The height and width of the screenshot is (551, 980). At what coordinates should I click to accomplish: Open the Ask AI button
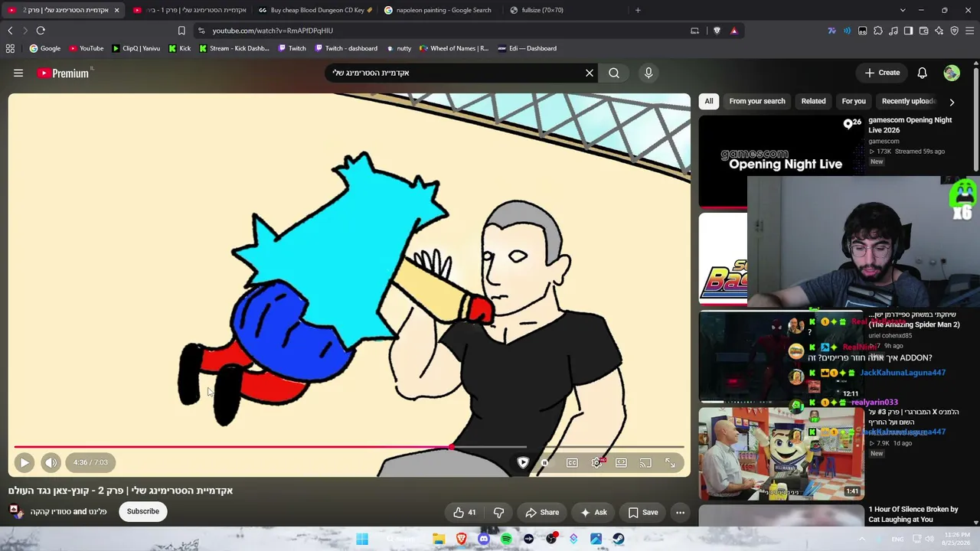point(593,512)
